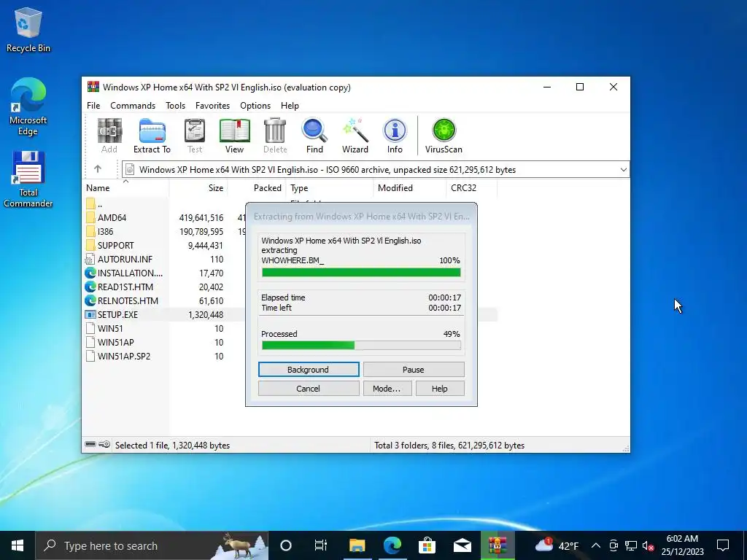
Task: Sort list by CRC32 column
Action: (472, 188)
